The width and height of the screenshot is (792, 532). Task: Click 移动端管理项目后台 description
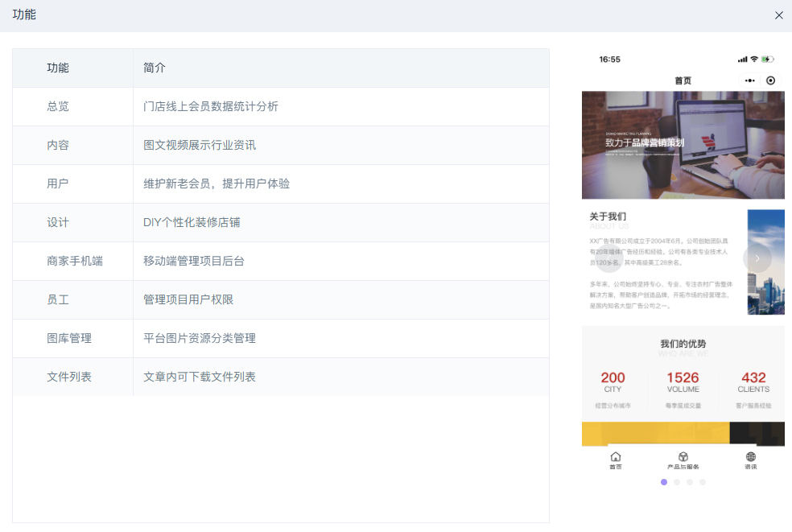coord(194,262)
